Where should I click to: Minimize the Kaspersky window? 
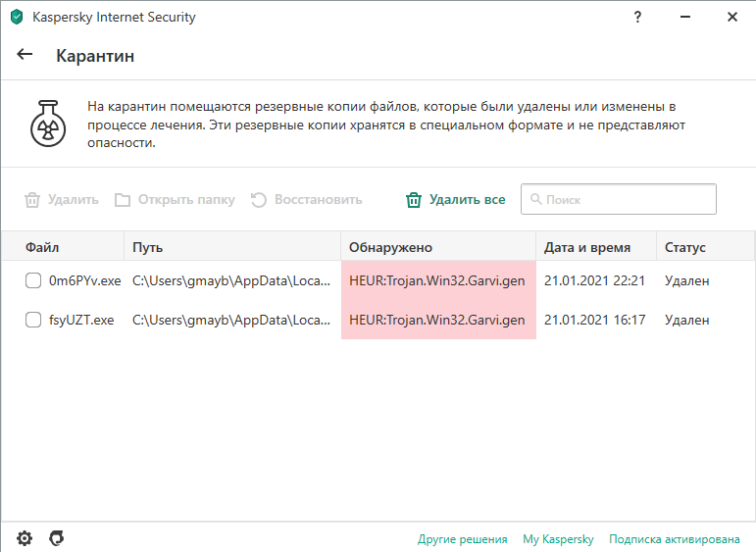[685, 17]
